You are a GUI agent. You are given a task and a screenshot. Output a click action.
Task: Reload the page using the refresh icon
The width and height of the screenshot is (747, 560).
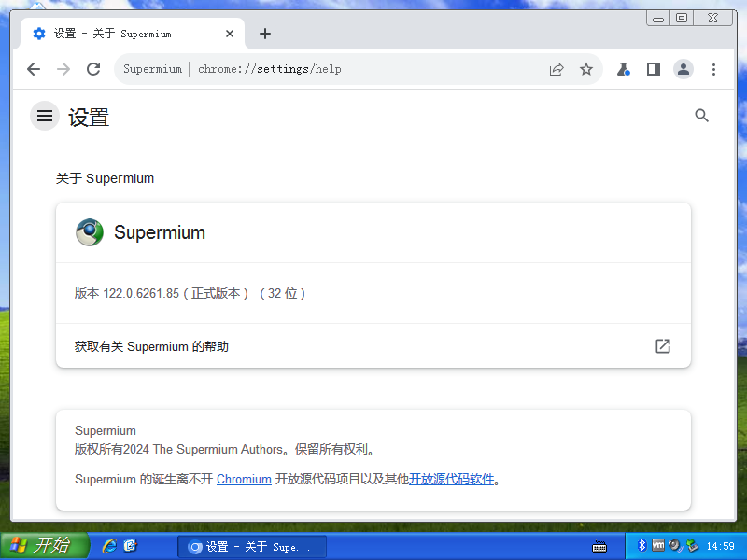click(x=93, y=69)
